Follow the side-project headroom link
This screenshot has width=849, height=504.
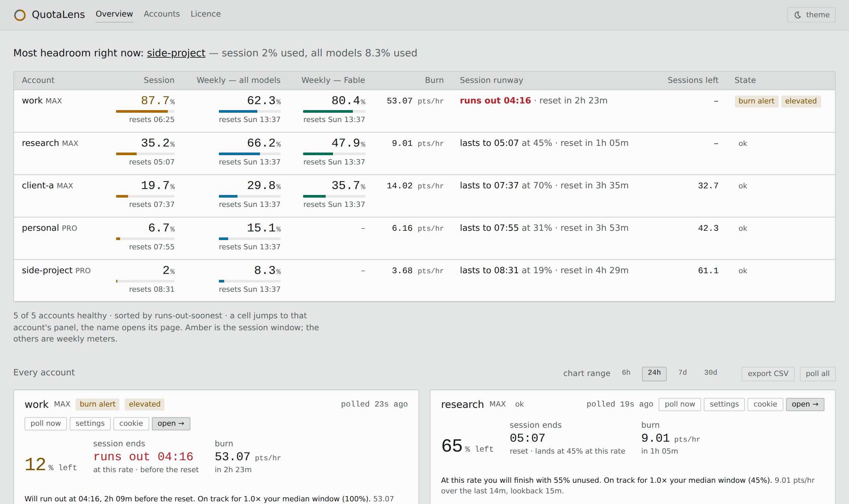(x=176, y=53)
